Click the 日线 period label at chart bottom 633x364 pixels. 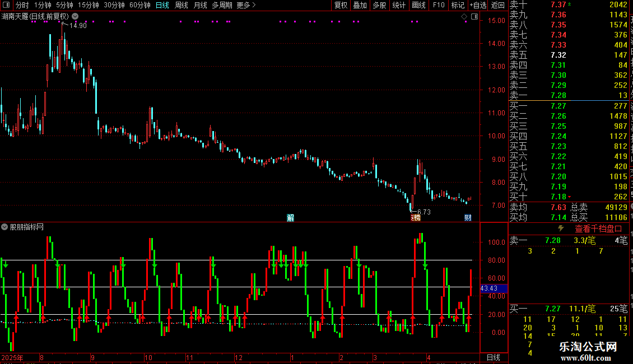(x=494, y=357)
